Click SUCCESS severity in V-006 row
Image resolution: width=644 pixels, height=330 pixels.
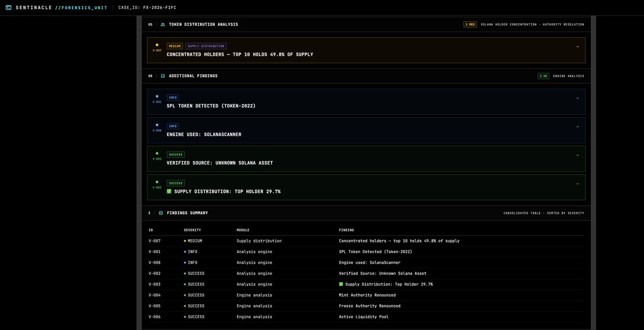[x=194, y=317]
